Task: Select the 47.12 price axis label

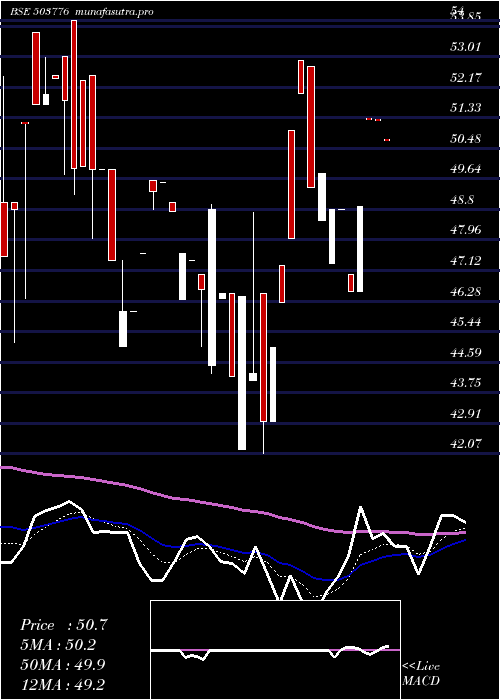Action: point(466,261)
